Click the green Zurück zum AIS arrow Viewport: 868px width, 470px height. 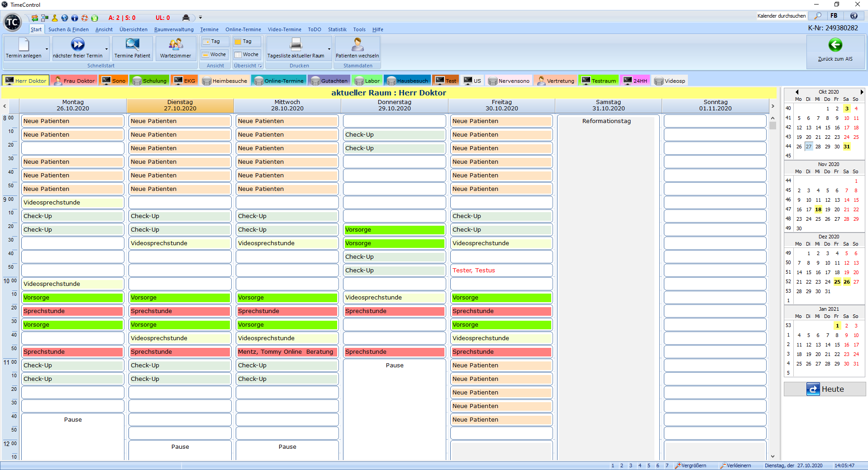(x=835, y=45)
